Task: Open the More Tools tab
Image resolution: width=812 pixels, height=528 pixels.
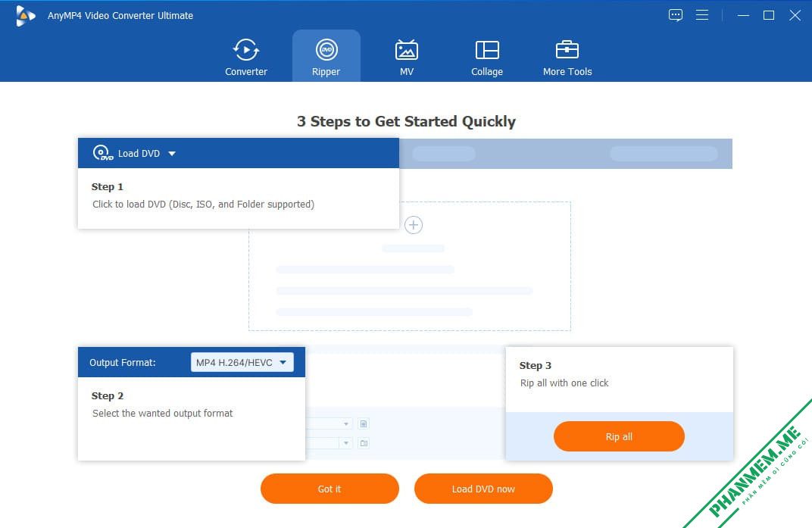Action: point(567,58)
